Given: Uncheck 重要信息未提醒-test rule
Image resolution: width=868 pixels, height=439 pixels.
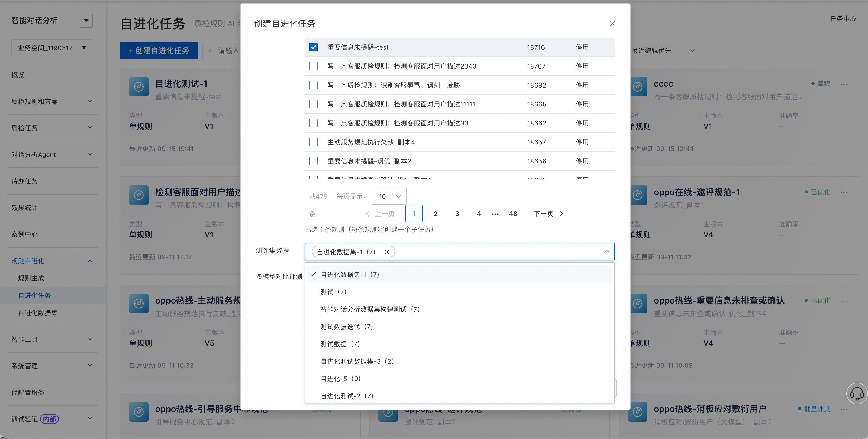Looking at the screenshot, I should pyautogui.click(x=313, y=47).
